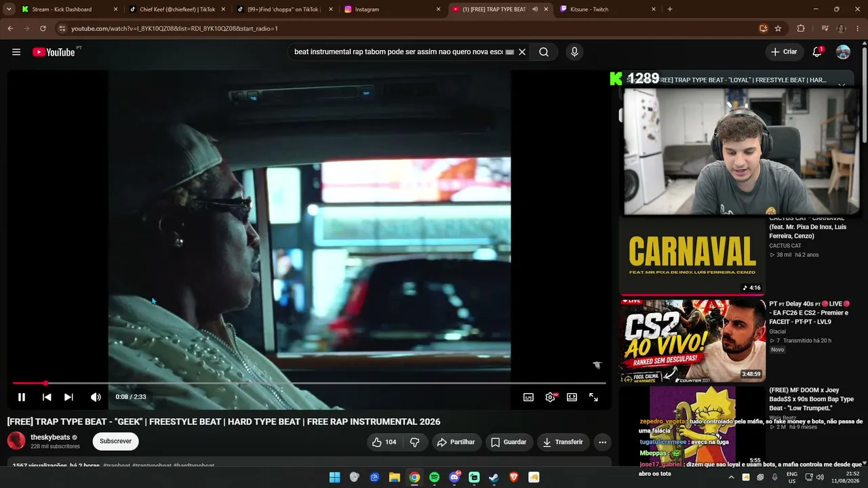Open the Chrome three-dot menu
The height and width of the screenshot is (488, 868).
(858, 28)
